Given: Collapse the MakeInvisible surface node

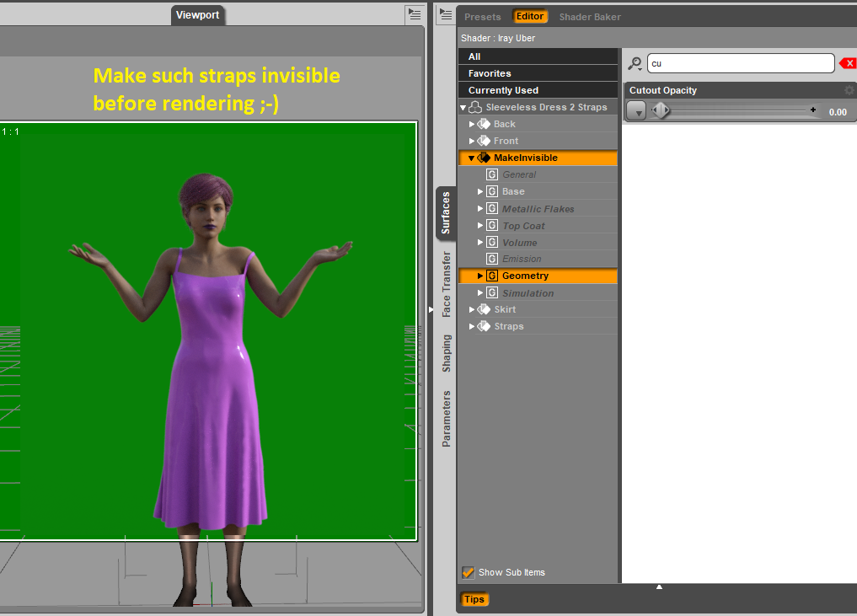Looking at the screenshot, I should [x=471, y=158].
